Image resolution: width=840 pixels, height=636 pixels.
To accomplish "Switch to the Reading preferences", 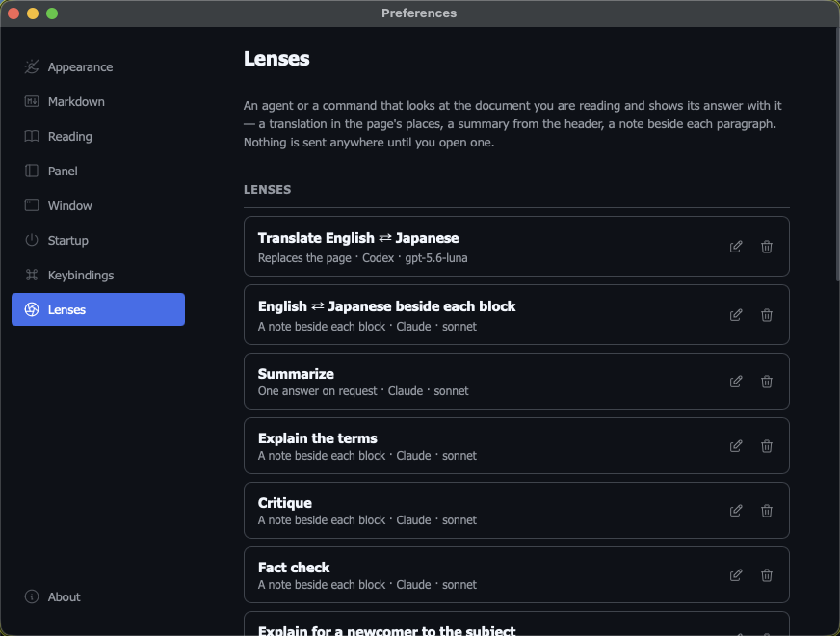I will click(x=98, y=136).
